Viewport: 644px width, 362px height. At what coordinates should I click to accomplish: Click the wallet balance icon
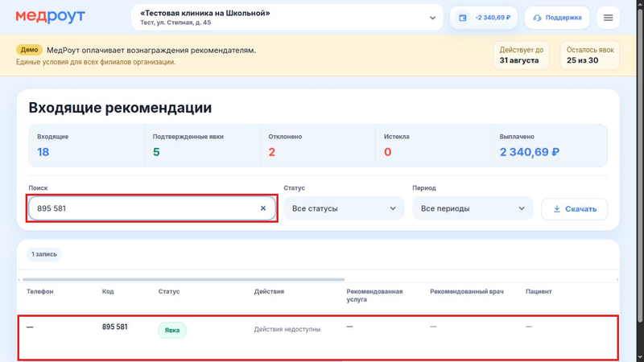(462, 18)
